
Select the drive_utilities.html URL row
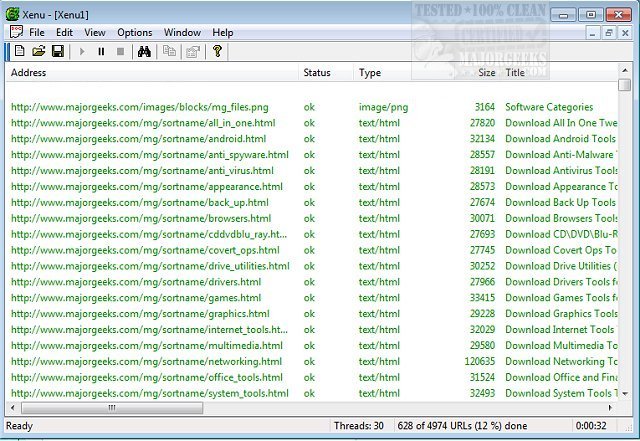[x=312, y=266]
